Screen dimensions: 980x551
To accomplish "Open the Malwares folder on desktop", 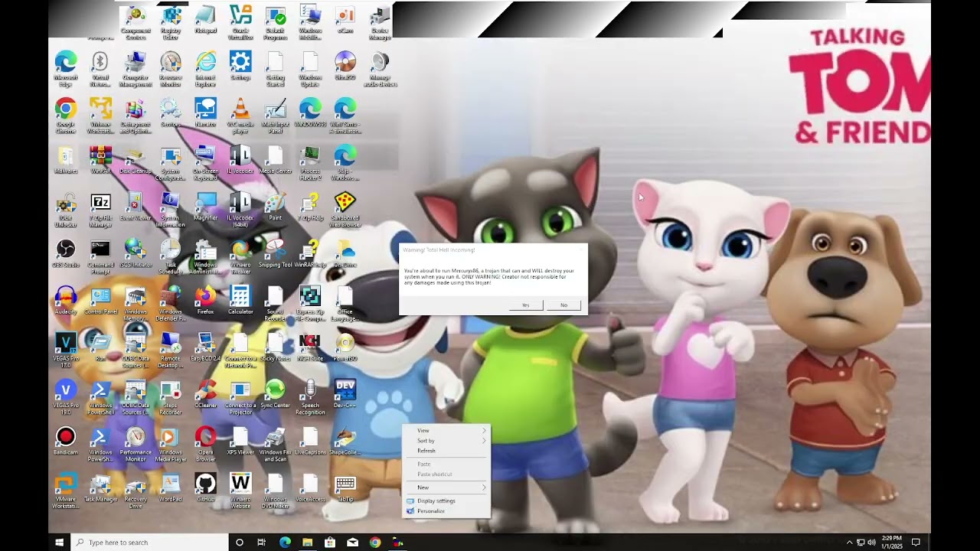I will (x=66, y=160).
